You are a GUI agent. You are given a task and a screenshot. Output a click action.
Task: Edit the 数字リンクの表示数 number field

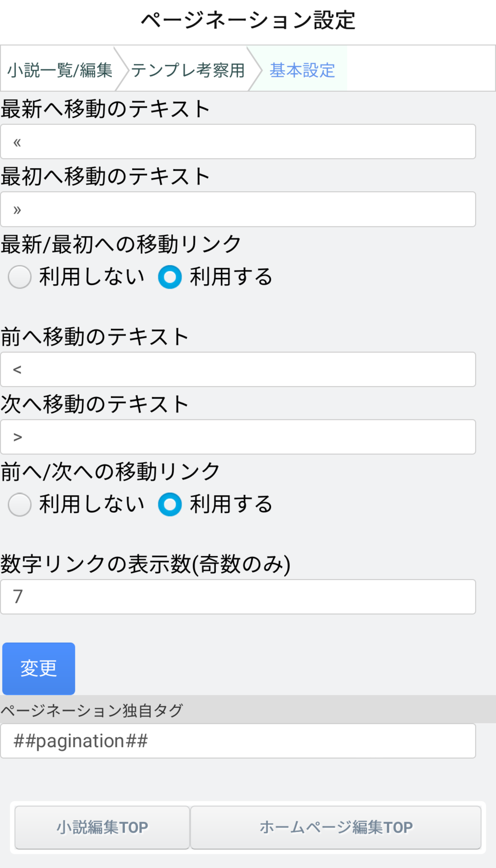238,597
